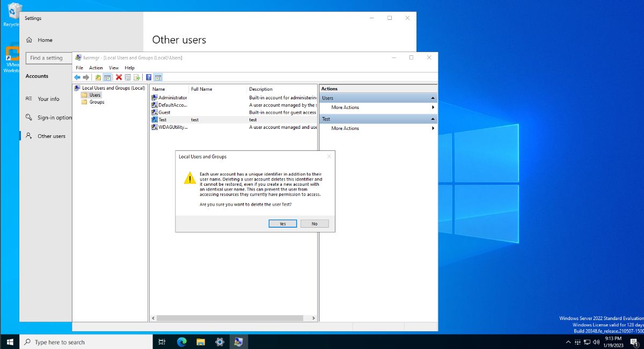Viewport: 644px width, 349px height.
Task: Select the Administrator account in the list
Action: tap(172, 97)
